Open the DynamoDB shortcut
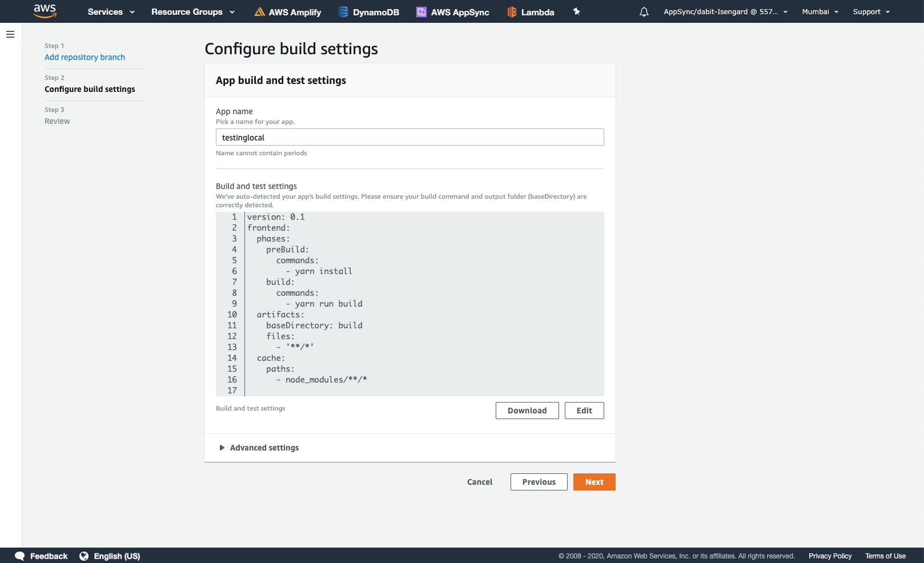This screenshot has width=924, height=563. (369, 12)
